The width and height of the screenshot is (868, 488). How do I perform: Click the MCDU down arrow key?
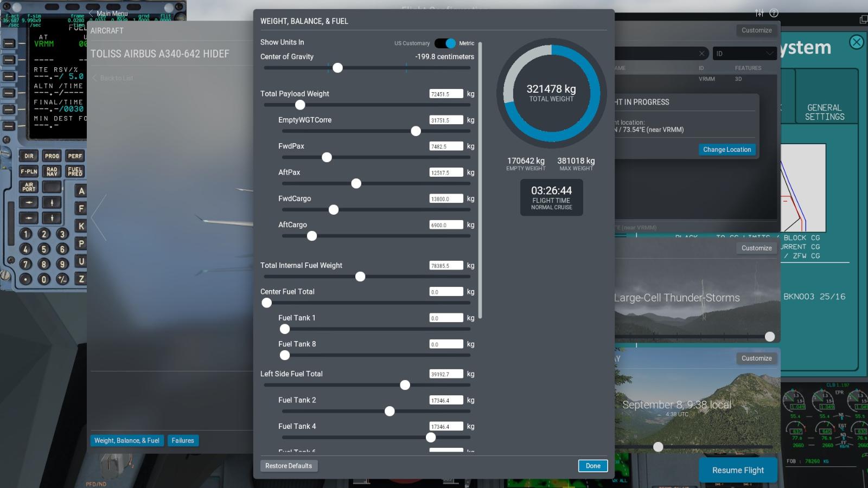coord(52,218)
